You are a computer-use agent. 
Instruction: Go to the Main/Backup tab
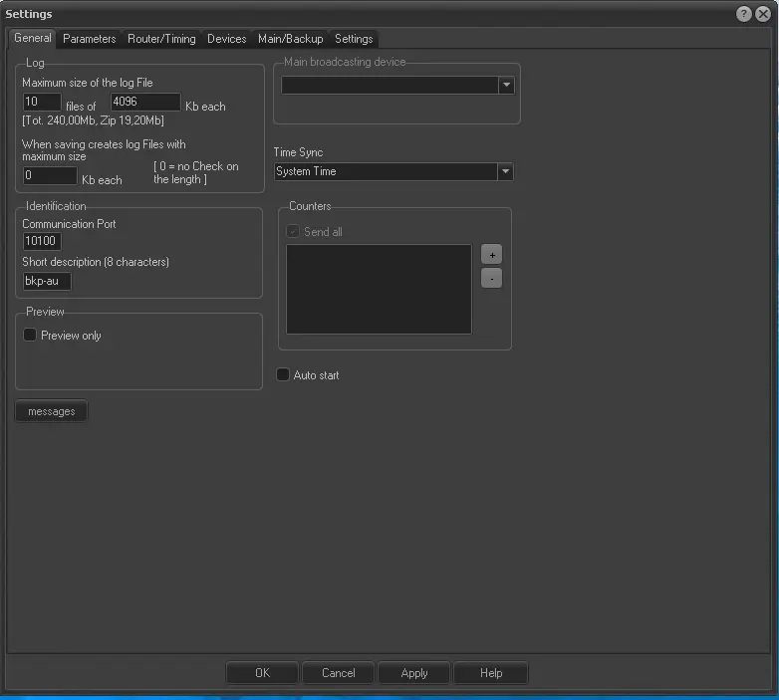[x=290, y=39]
